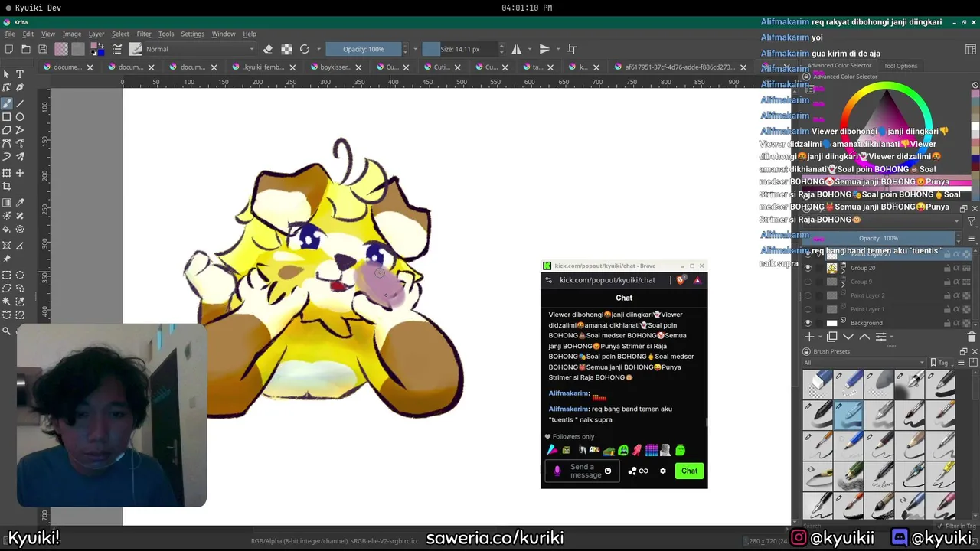Viewport: 980px width, 551px height.
Task: Toggle horizontal mirror tool
Action: 517,49
